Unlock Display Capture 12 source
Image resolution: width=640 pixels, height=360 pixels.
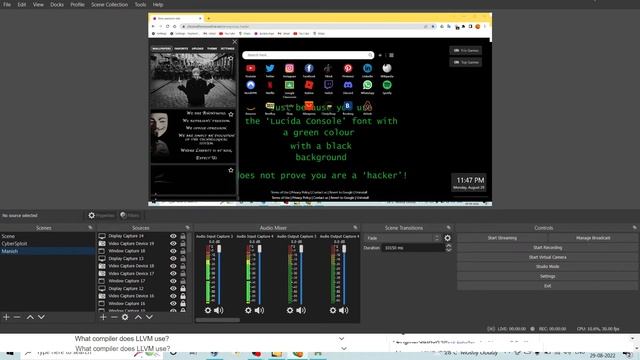(183, 289)
